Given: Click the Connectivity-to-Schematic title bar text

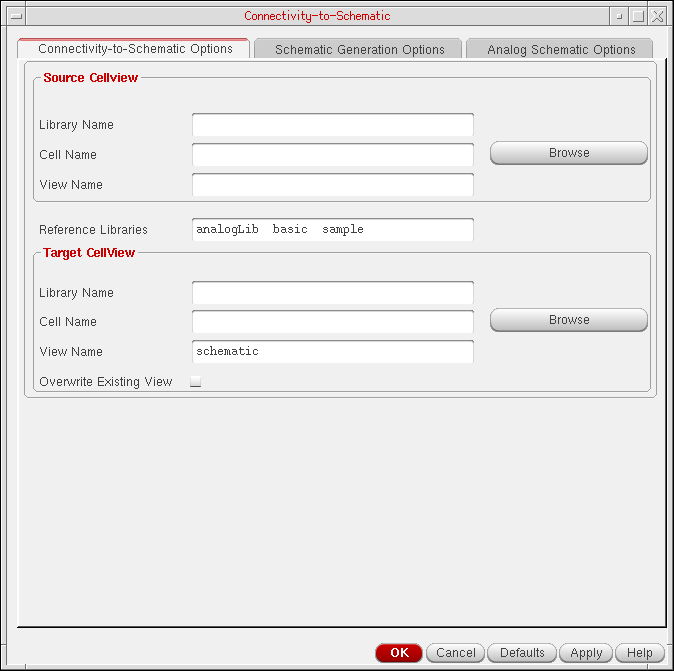Looking at the screenshot, I should pyautogui.click(x=317, y=16).
